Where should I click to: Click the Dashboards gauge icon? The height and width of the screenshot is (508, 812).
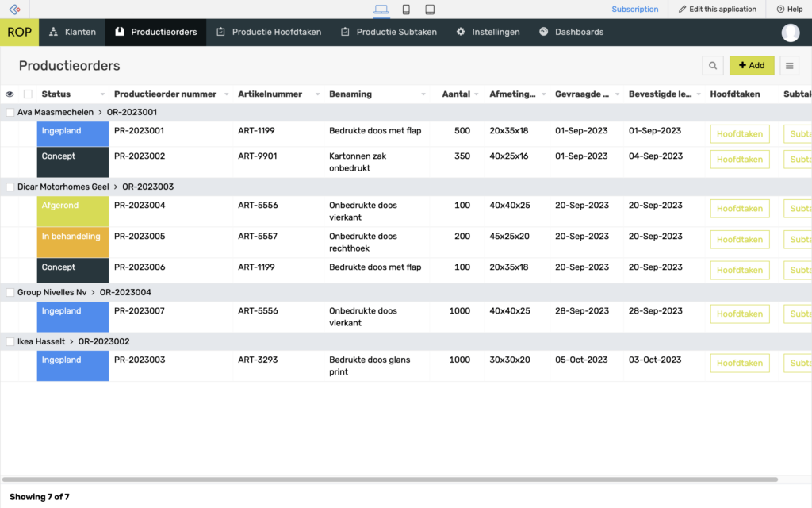tap(543, 32)
